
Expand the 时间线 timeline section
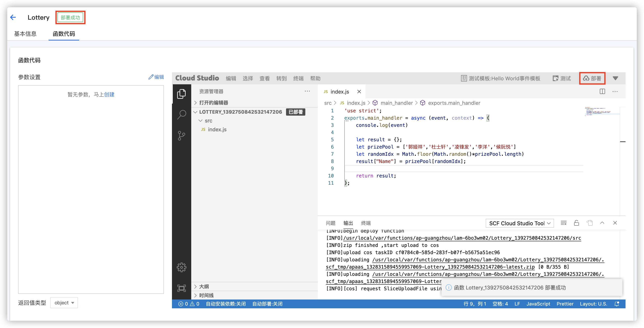point(255,295)
